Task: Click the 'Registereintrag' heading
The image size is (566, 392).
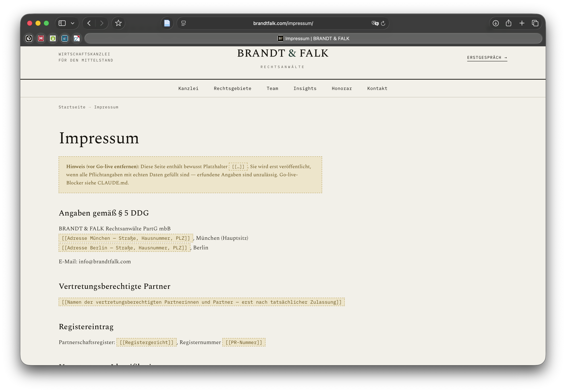Action: [86, 327]
